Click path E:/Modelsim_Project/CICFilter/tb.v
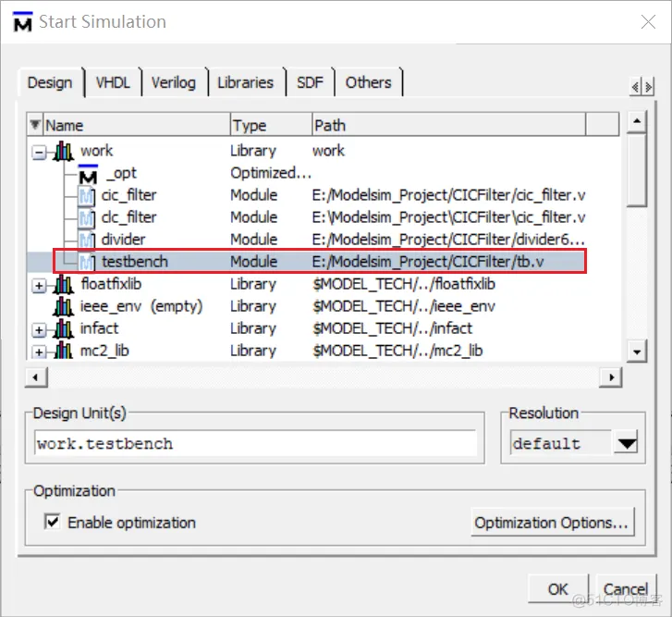 (x=428, y=262)
